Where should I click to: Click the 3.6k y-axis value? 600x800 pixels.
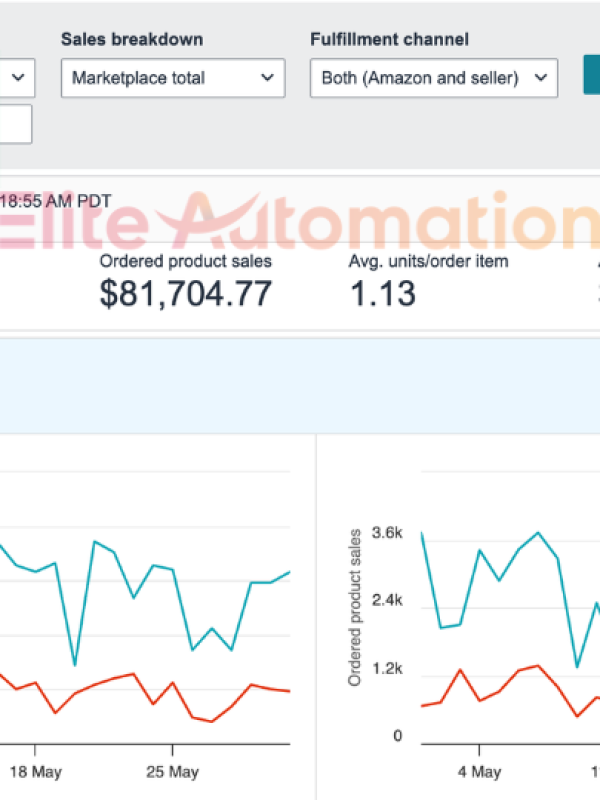click(387, 533)
